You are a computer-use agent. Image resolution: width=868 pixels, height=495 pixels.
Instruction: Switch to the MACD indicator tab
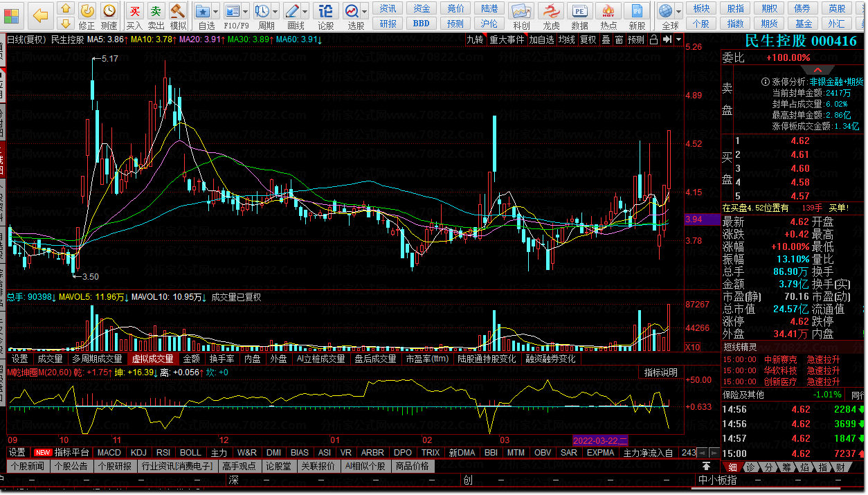109,453
